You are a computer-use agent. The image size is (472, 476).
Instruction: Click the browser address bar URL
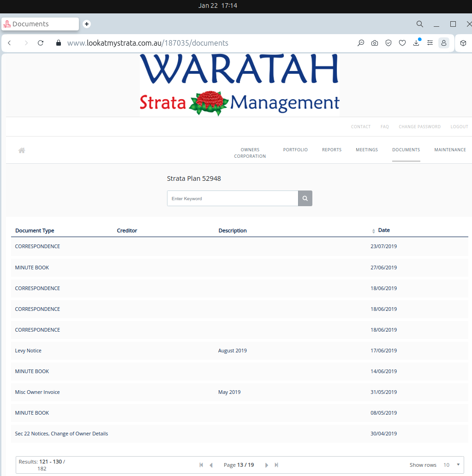[148, 43]
